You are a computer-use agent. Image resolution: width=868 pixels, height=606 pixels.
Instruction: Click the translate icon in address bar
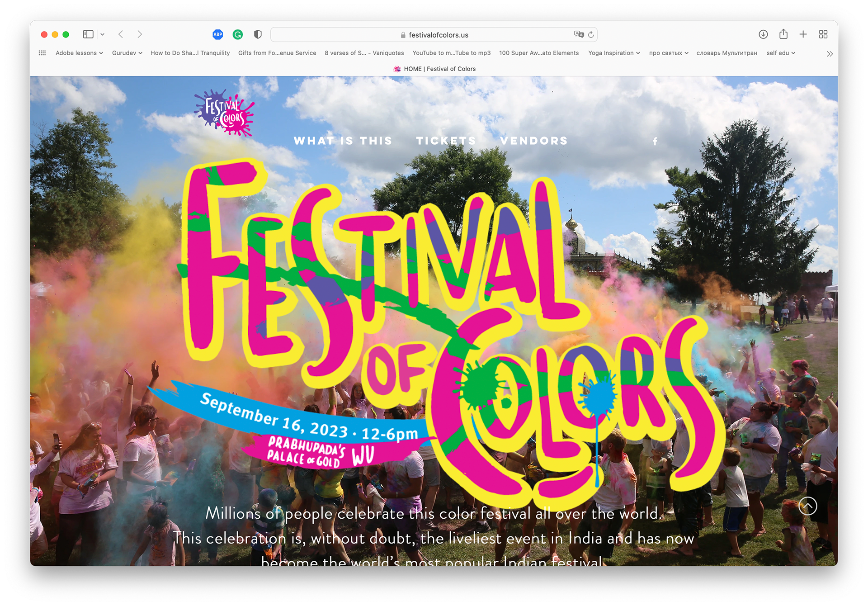pyautogui.click(x=579, y=34)
